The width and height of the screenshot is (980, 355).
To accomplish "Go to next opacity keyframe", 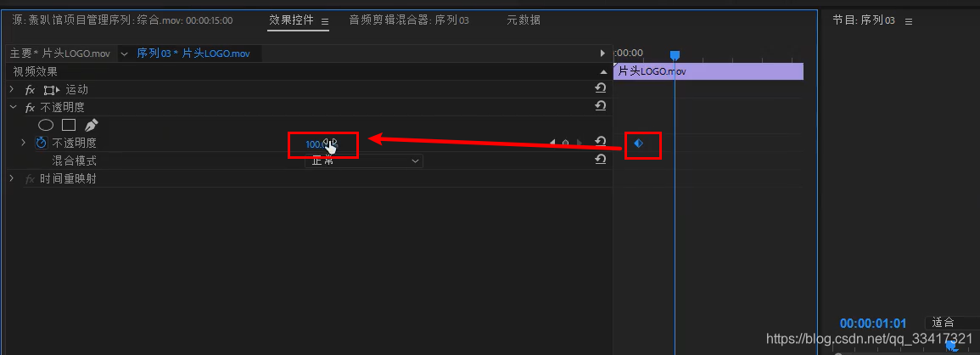I will coord(579,143).
